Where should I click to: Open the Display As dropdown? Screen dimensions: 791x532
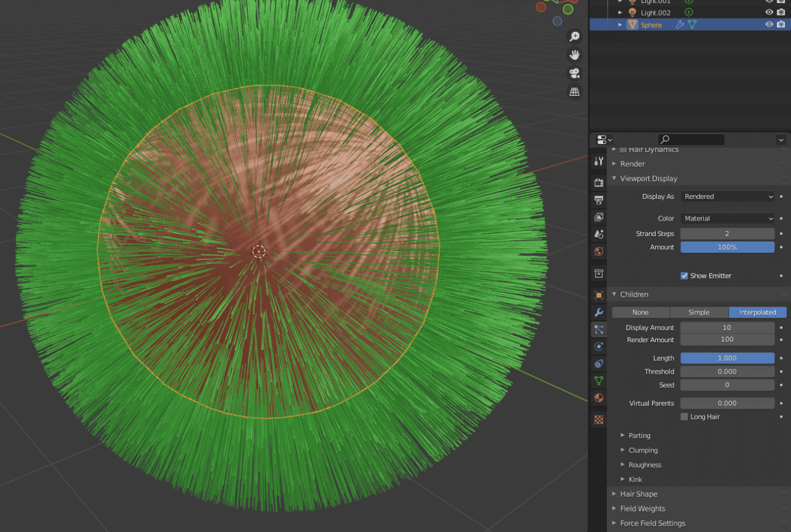[727, 196]
